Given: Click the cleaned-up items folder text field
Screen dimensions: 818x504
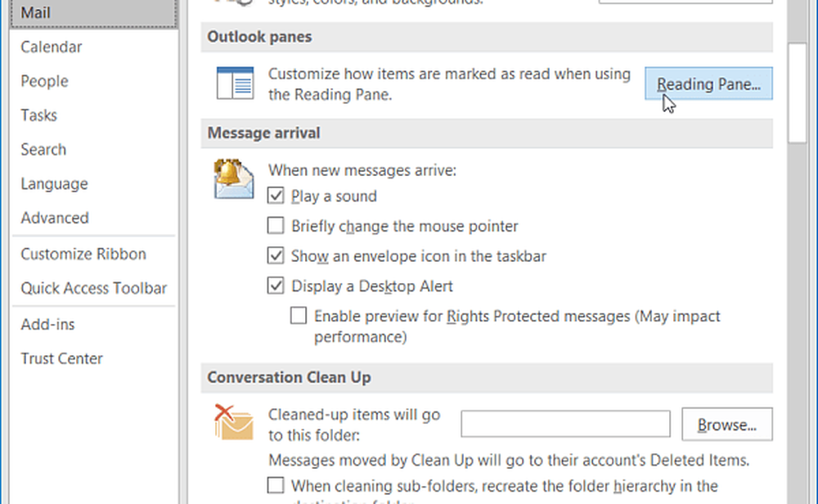Looking at the screenshot, I should (565, 424).
